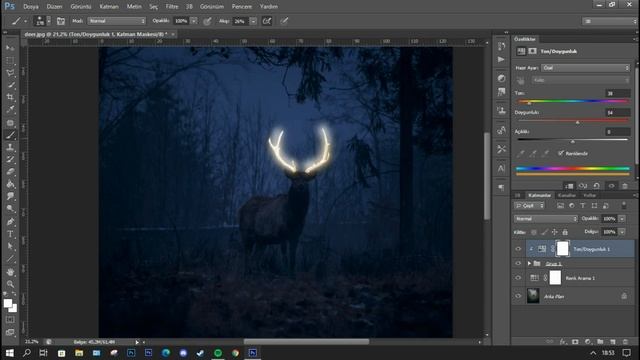Click the Doygunluk saturation slider
Viewport: 640px width, 360px height.
(573, 121)
